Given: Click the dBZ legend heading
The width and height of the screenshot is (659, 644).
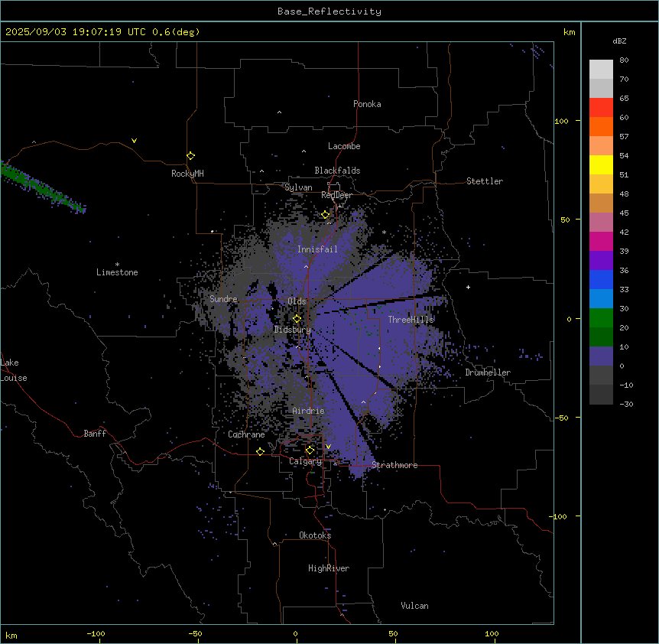Looking at the screenshot, I should tap(619, 41).
